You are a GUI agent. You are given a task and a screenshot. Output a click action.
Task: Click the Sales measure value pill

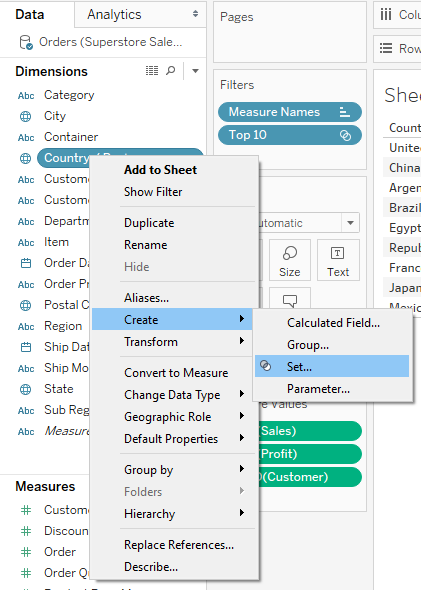(x=310, y=431)
